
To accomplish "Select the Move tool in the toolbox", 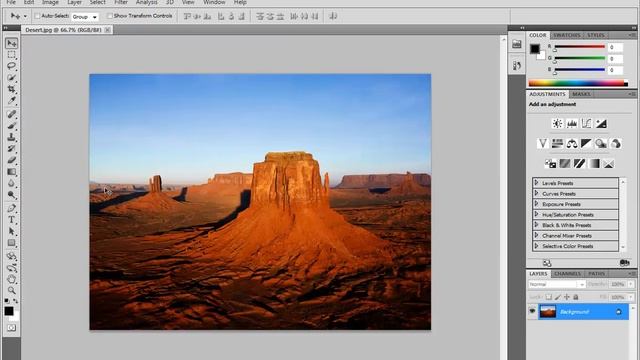I will [x=11, y=43].
